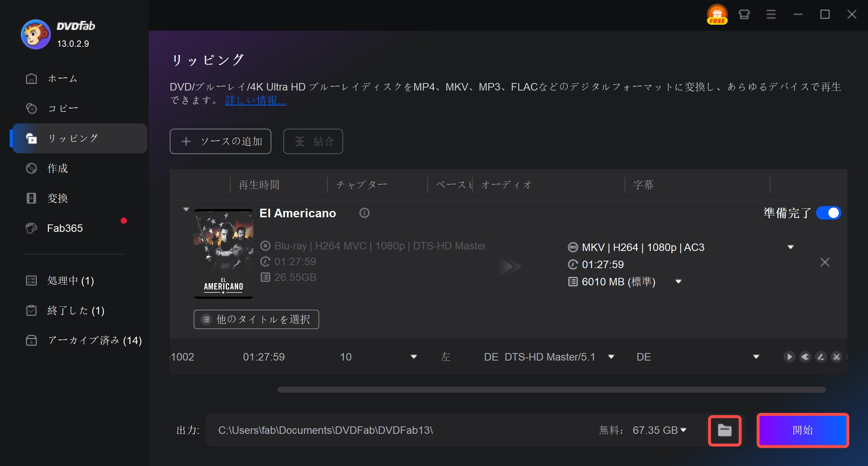This screenshot has width=868, height=466.
Task: Click source info Blu-ray | H264 MVC text
Action: coord(379,246)
